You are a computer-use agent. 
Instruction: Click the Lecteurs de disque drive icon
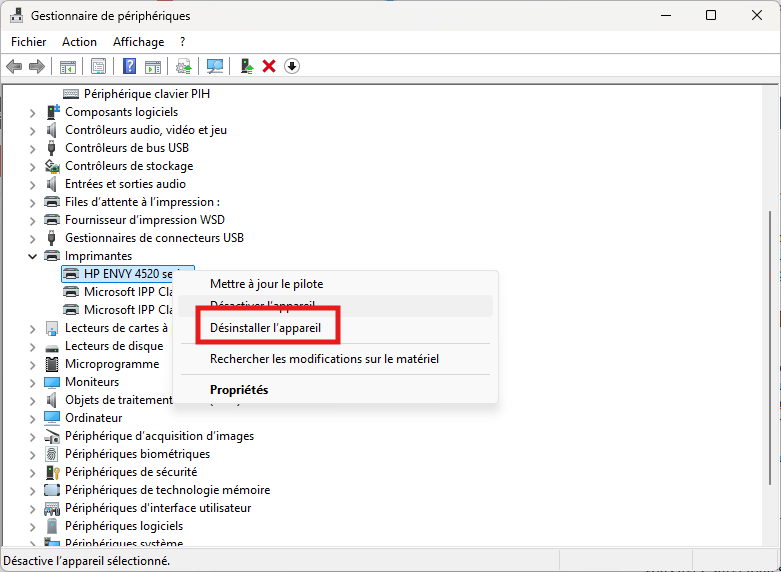(52, 347)
